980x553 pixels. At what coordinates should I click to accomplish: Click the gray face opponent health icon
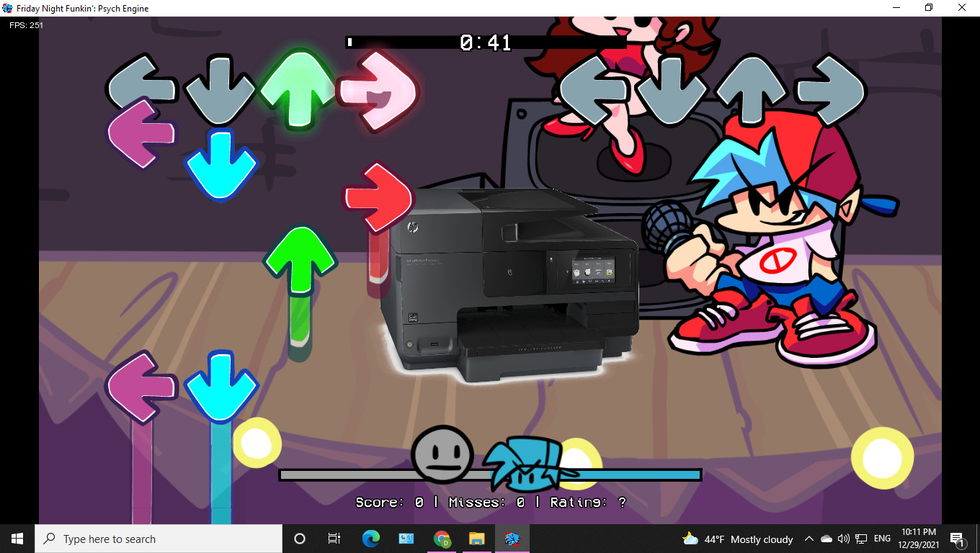click(x=442, y=455)
